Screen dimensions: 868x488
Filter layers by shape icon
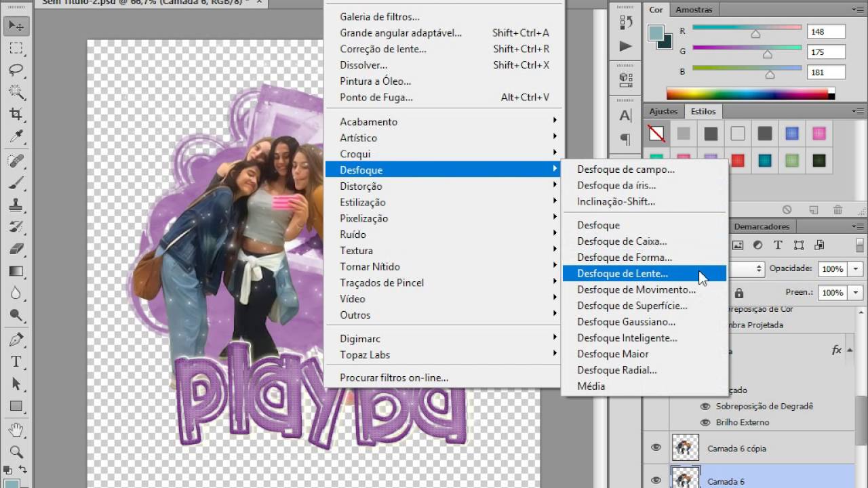click(x=799, y=245)
